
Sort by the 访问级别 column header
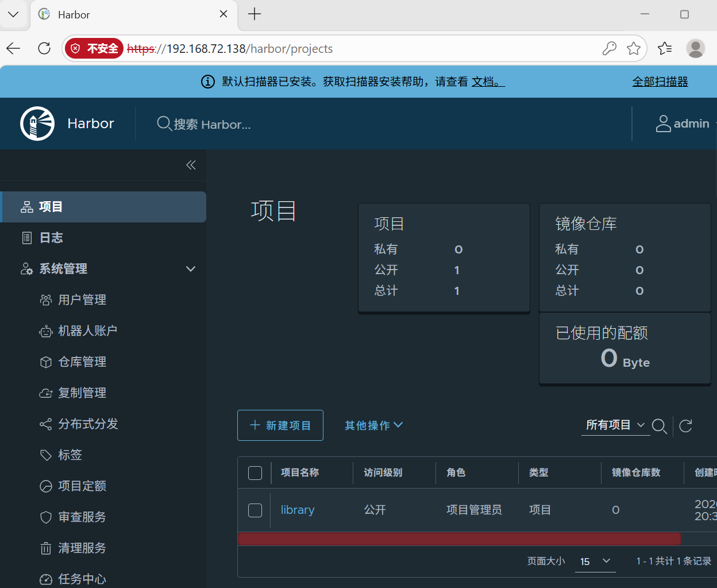(x=383, y=472)
